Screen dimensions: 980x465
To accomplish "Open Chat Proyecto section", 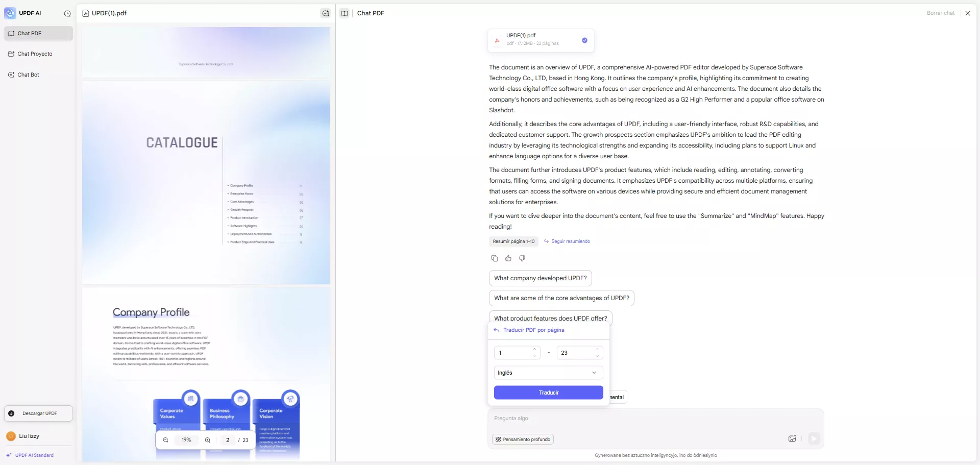I will pyautogui.click(x=39, y=54).
